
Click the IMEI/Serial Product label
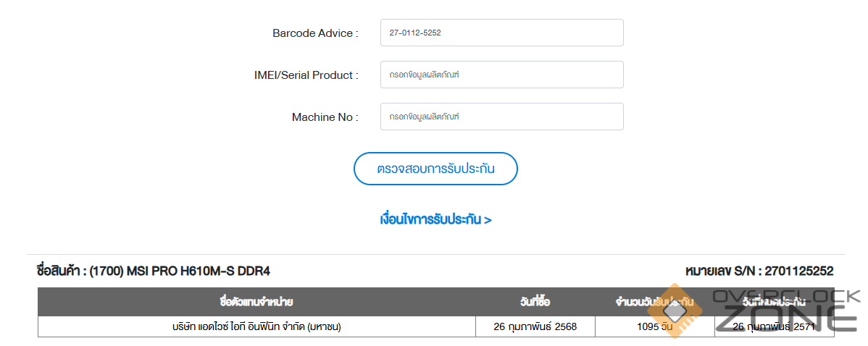click(306, 75)
